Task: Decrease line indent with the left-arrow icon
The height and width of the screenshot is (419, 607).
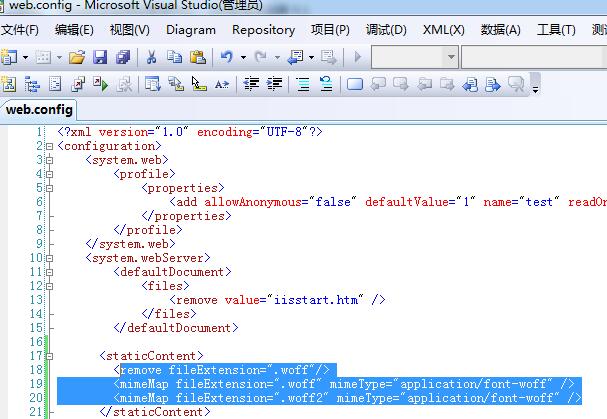Action: (251, 84)
